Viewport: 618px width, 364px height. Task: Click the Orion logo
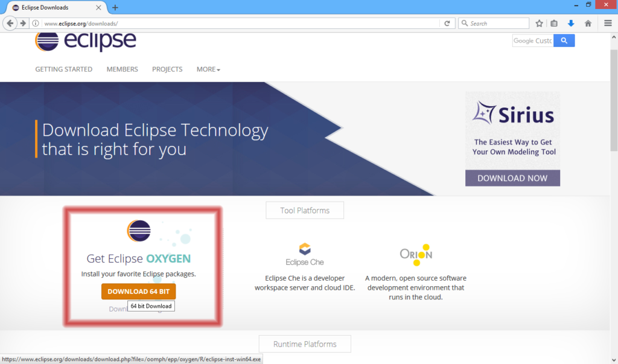tap(416, 255)
